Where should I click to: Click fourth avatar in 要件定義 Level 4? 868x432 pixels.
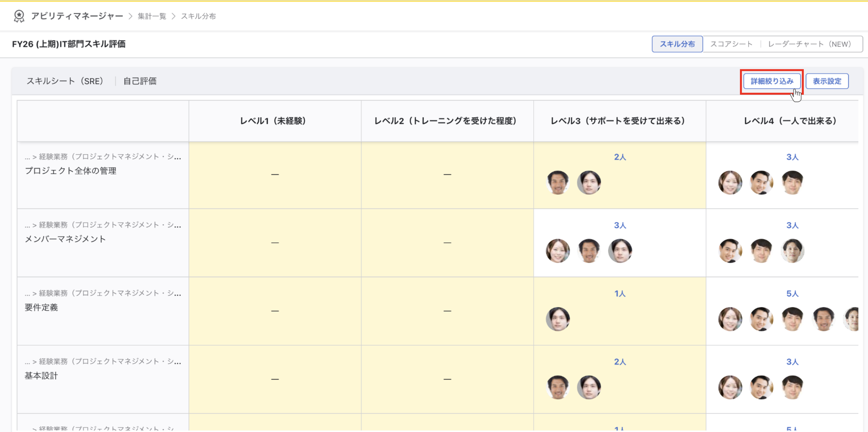click(x=824, y=319)
